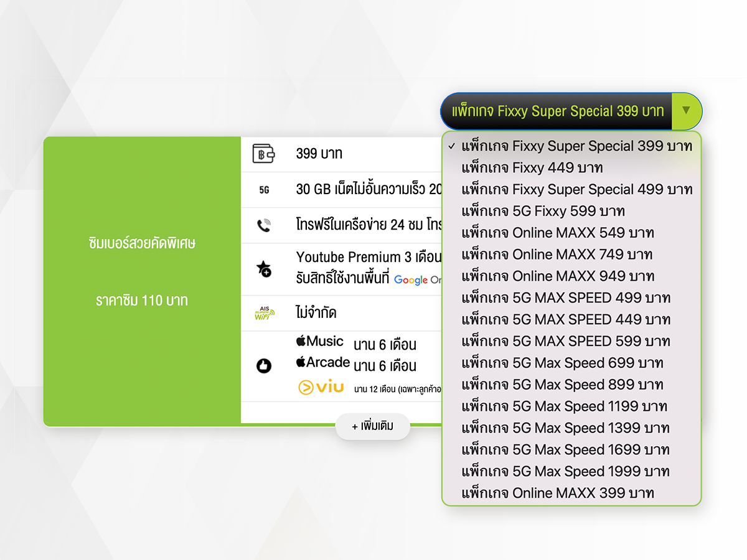The height and width of the screenshot is (560, 747).
Task: Click the รับสิทธิ์ใช้งานพื้นที่ text
Action: tap(343, 279)
